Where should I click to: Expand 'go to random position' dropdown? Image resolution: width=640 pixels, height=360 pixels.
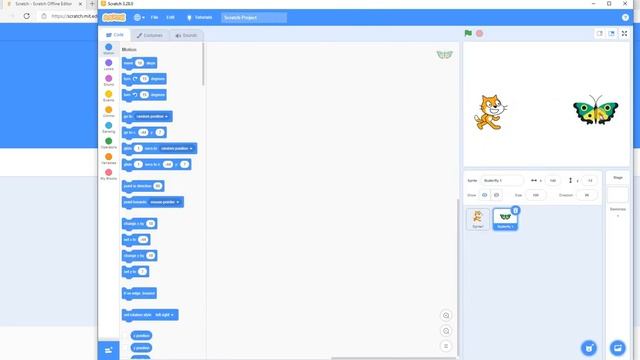coord(152,117)
